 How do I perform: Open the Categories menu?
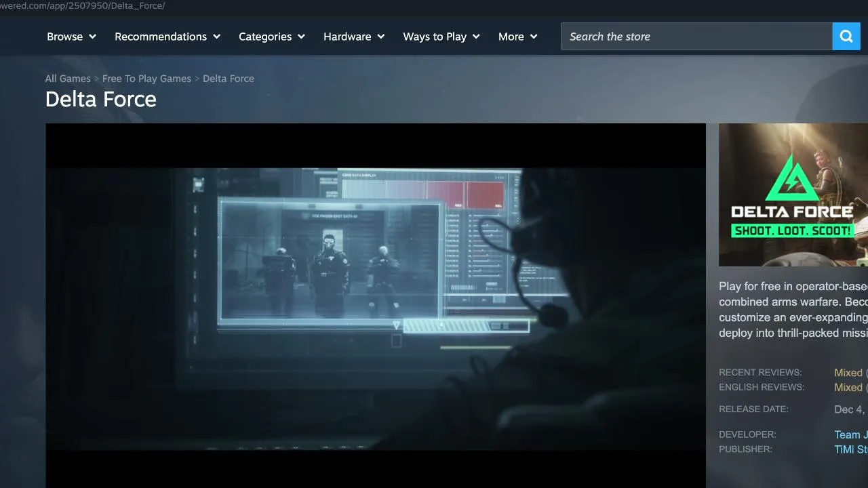272,37
